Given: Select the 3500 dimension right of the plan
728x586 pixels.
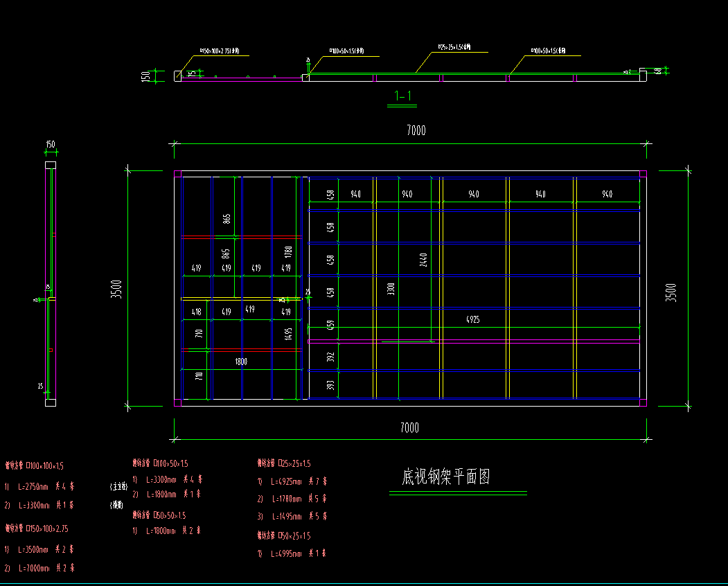Looking at the screenshot, I should point(670,292).
